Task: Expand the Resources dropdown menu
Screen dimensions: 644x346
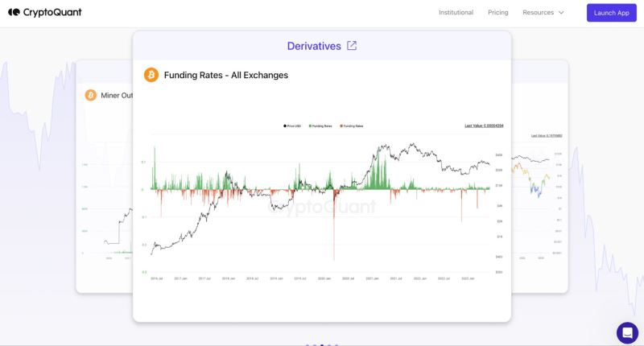Action: click(543, 13)
